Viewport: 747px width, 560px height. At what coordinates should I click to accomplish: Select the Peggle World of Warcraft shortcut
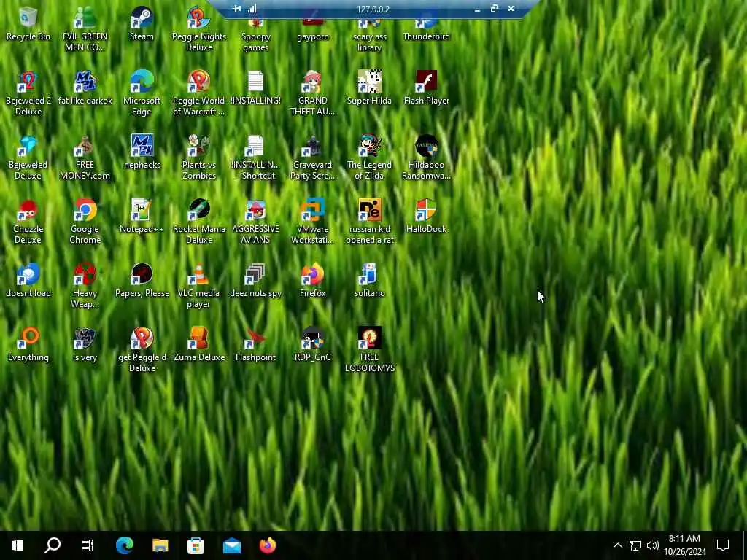[x=198, y=93]
